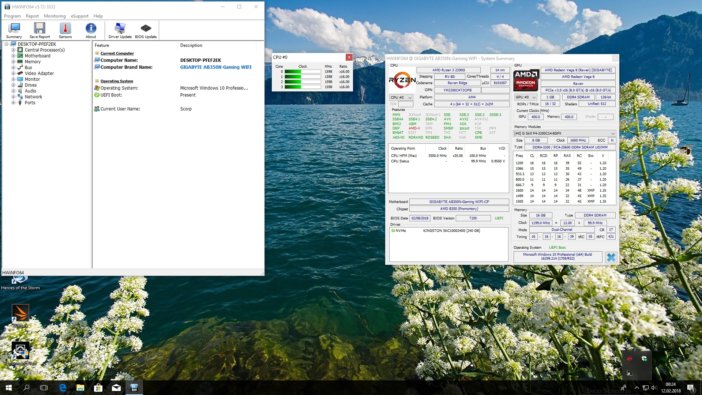Close the CPU #0 clock window
The image size is (702, 395).
pyautogui.click(x=349, y=57)
